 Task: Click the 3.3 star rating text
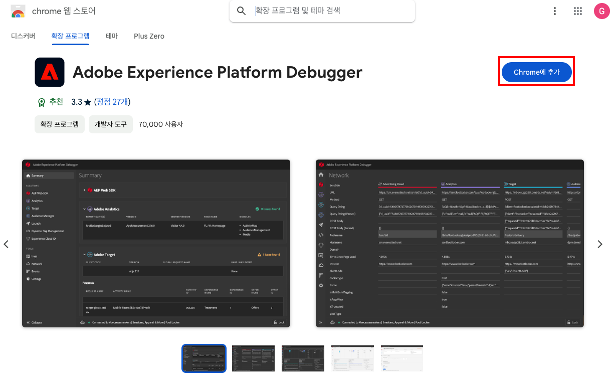click(81, 102)
